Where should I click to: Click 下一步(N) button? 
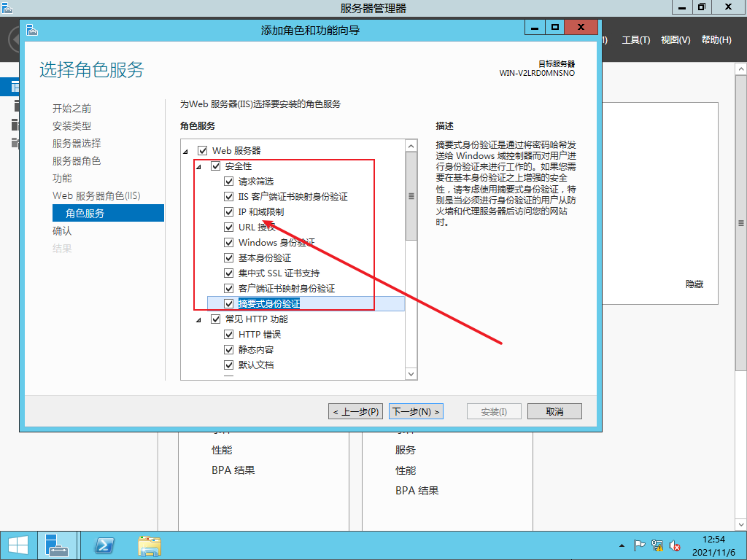coord(417,411)
